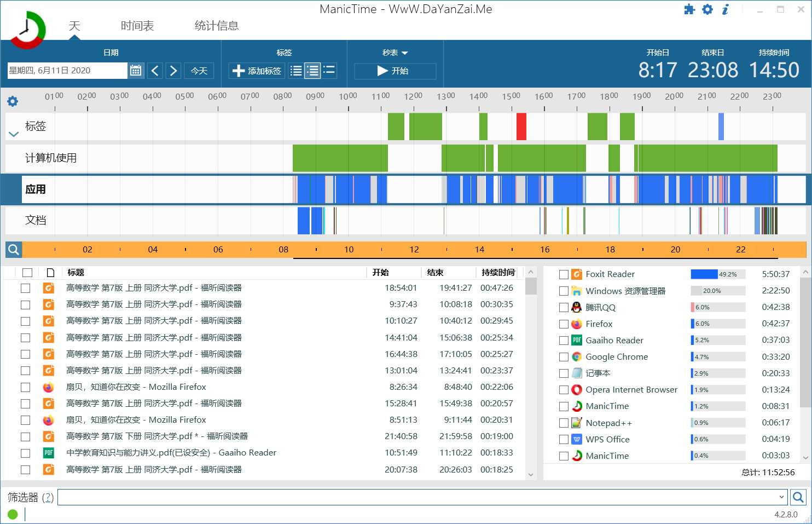This screenshot has height=524, width=812.
Task: Collapse the 标签 timeline chevron
Action: pyautogui.click(x=14, y=134)
